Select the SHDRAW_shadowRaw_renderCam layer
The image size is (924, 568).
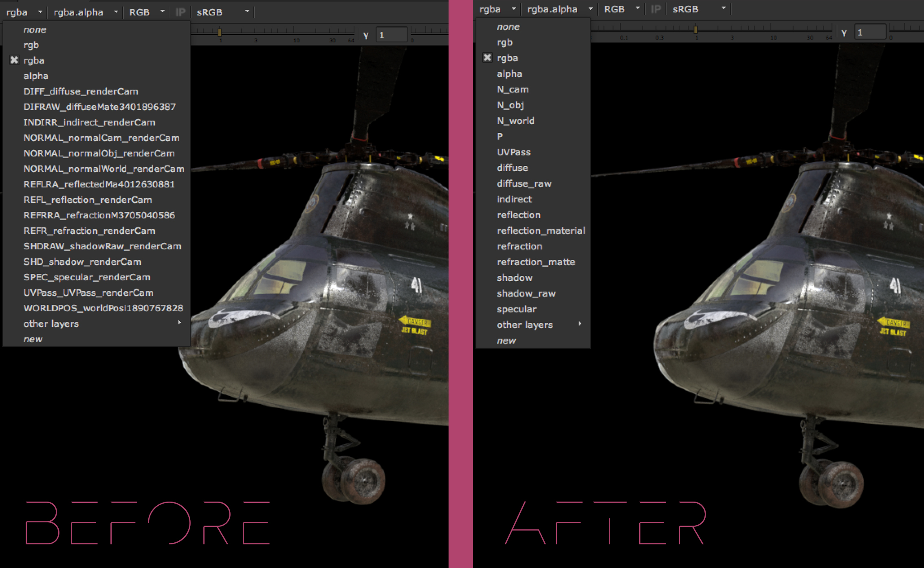coord(102,246)
